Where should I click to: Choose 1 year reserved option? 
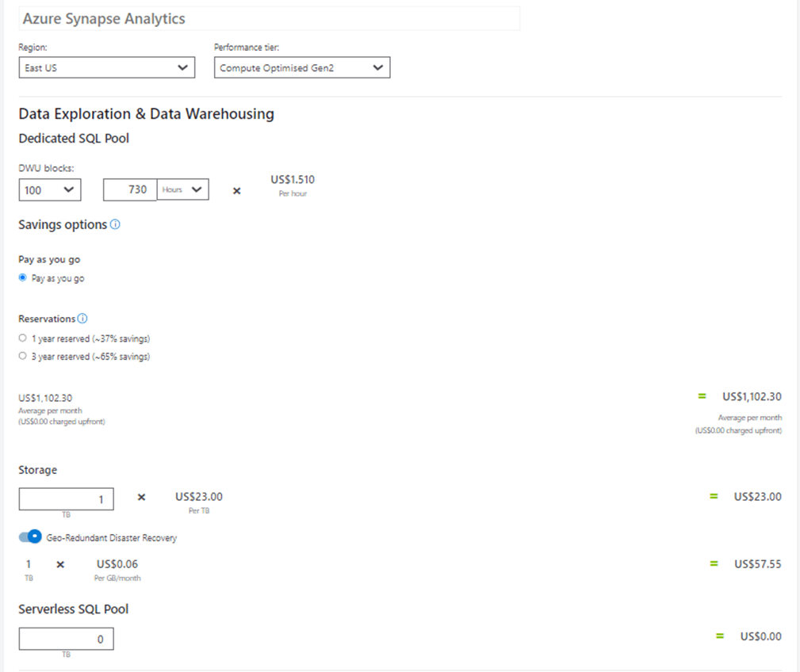pyautogui.click(x=22, y=338)
